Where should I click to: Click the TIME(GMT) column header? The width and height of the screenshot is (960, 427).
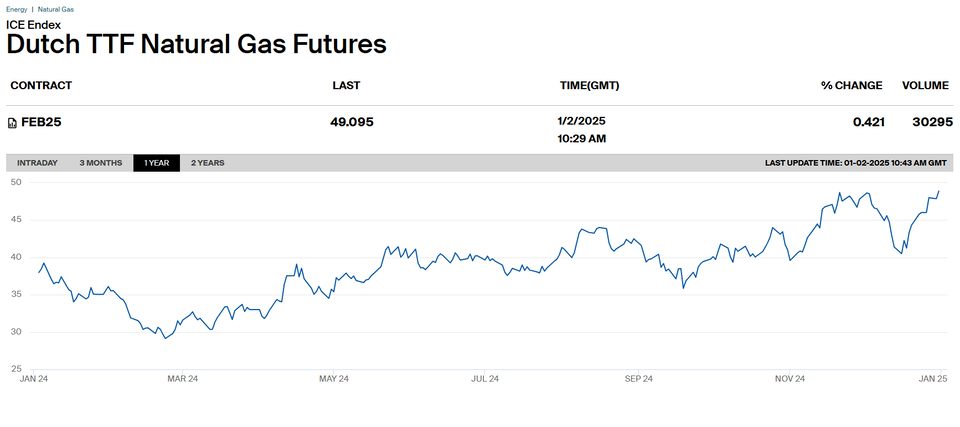589,86
